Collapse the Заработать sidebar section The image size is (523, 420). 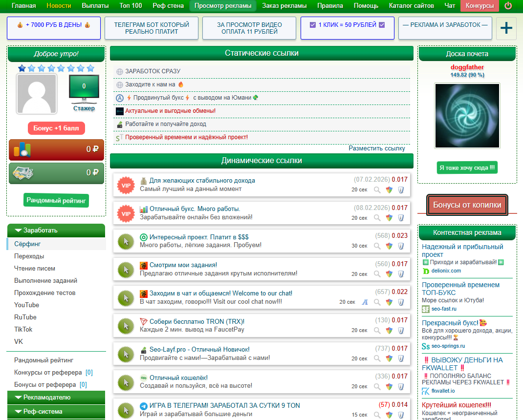click(56, 231)
